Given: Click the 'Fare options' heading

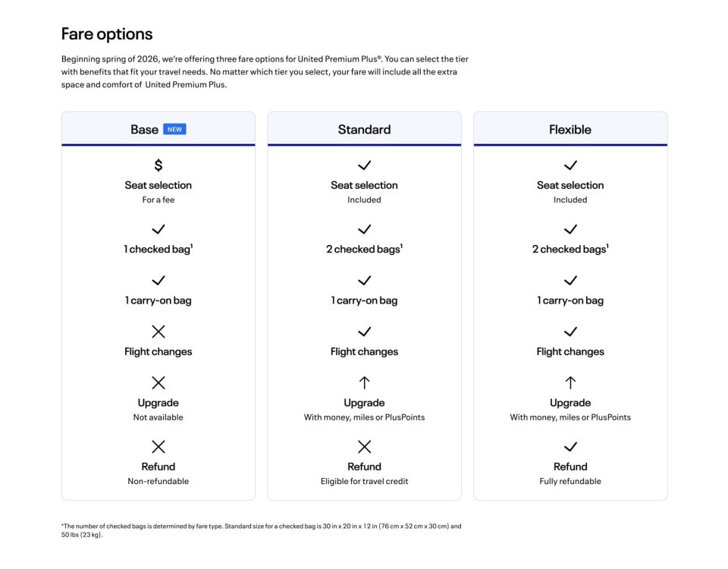Looking at the screenshot, I should 107,34.
